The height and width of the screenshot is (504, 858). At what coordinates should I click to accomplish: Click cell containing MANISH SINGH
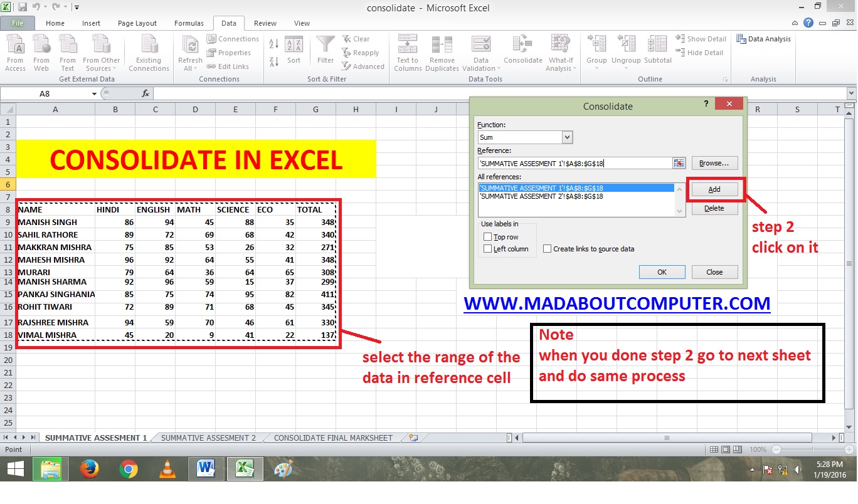(x=56, y=222)
